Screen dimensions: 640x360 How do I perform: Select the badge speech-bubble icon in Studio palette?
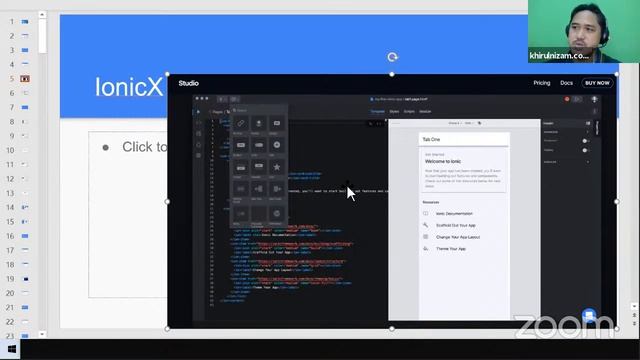coord(277,123)
